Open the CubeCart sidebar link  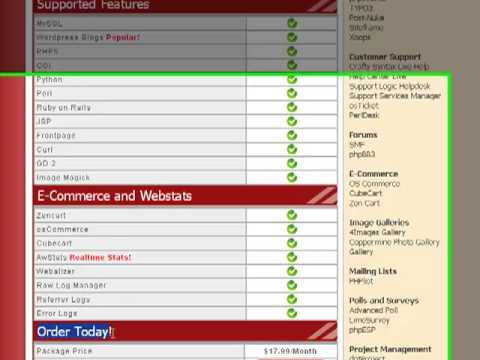(x=365, y=193)
